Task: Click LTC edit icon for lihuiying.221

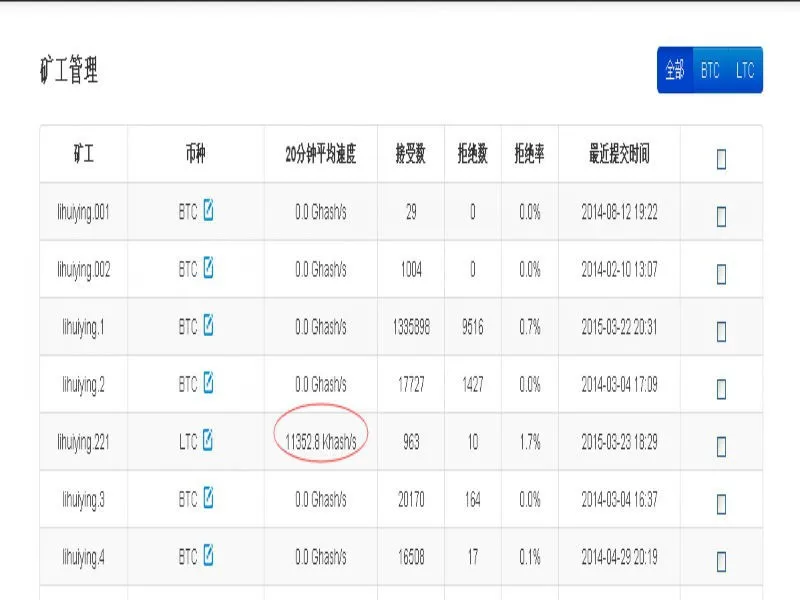Action: click(208, 440)
